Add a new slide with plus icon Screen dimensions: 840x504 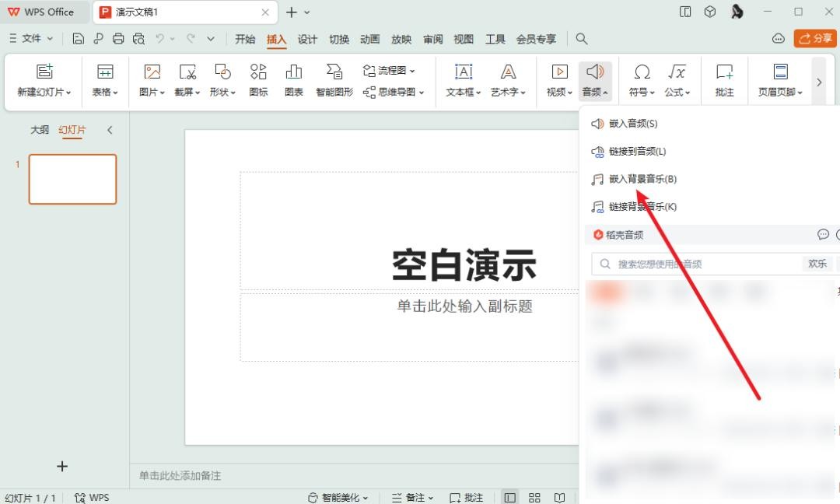[x=62, y=466]
